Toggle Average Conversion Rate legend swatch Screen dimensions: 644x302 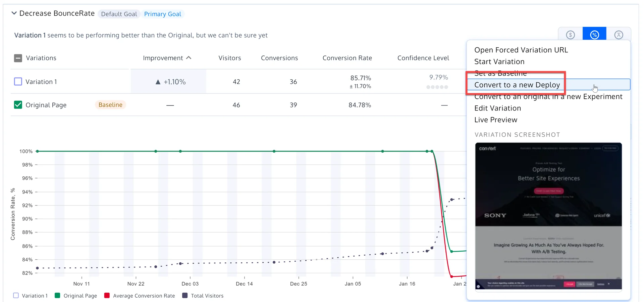107,296
